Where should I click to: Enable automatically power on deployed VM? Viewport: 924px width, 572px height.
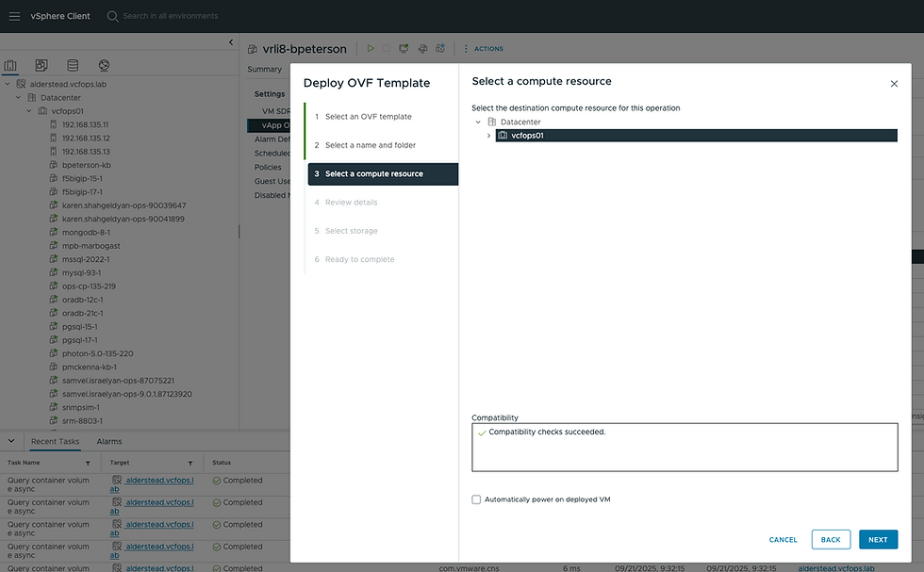(476, 499)
